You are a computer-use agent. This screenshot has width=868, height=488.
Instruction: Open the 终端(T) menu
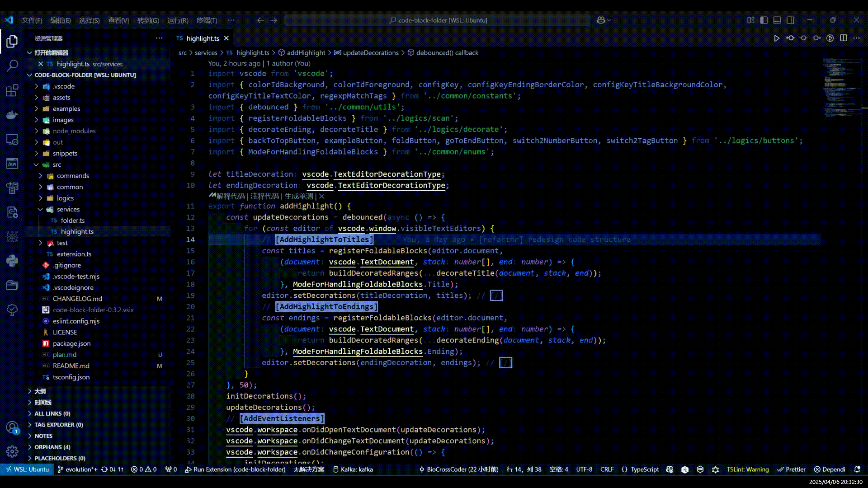[207, 20]
